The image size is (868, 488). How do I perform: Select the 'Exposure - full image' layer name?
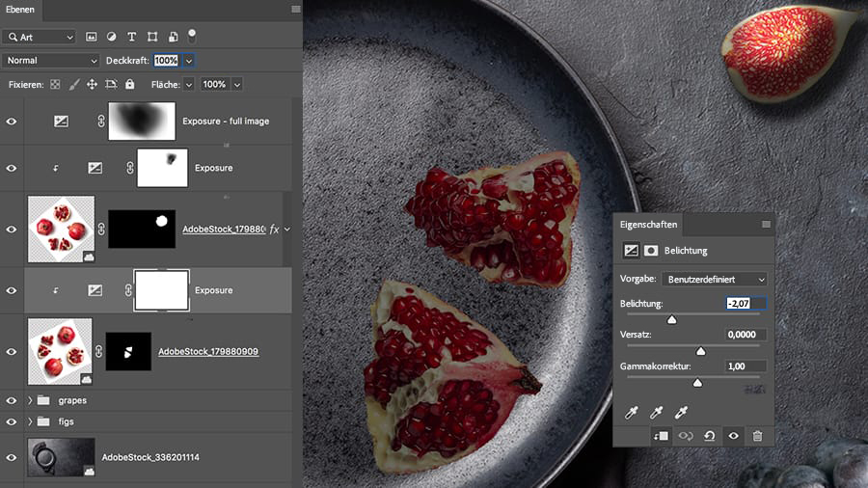pyautogui.click(x=226, y=122)
